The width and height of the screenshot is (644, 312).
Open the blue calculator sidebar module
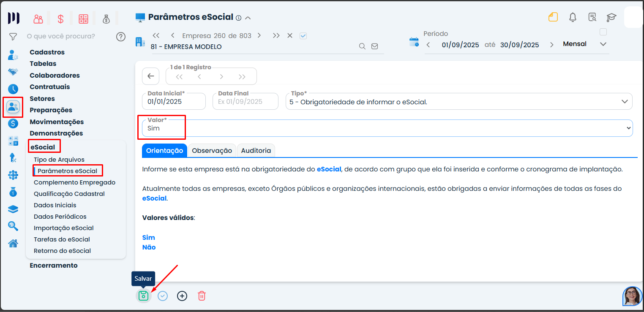[x=13, y=141]
